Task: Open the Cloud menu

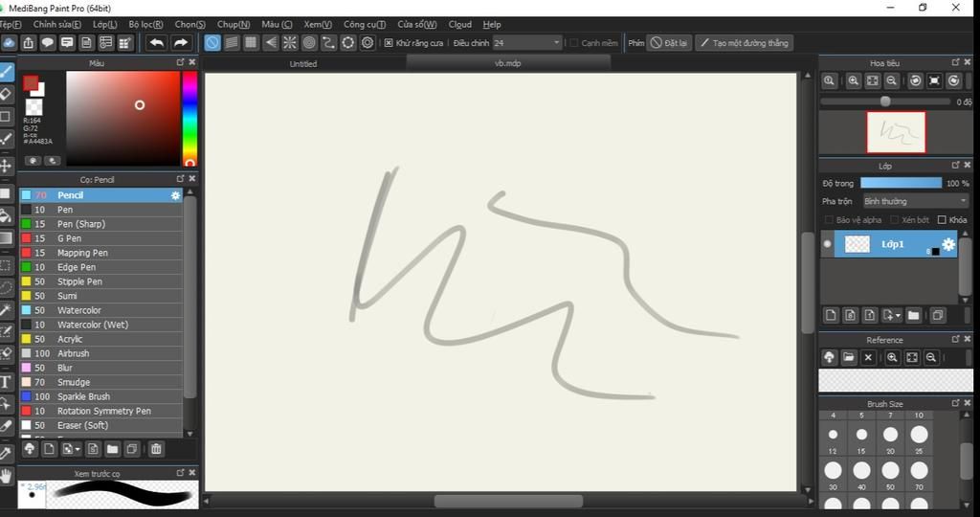Action: pos(460,24)
